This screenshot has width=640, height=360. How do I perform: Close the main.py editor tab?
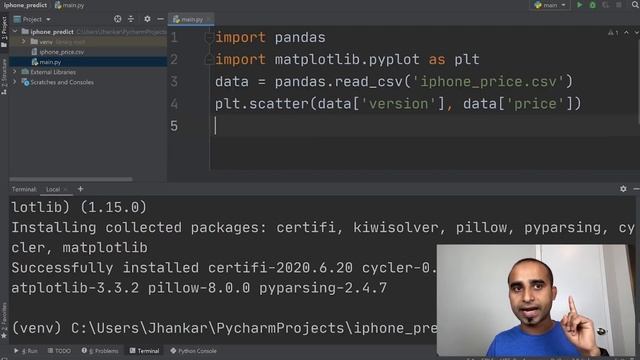(x=209, y=19)
